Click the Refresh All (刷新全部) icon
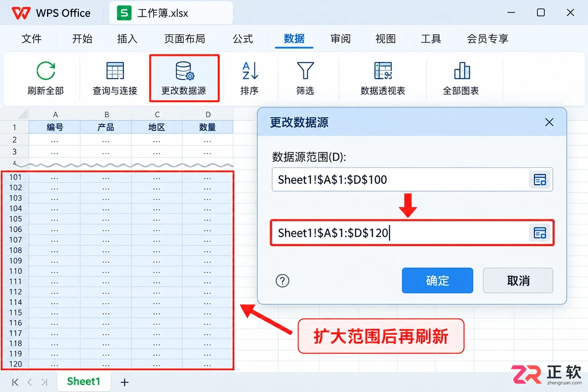588x392 pixels. (x=46, y=71)
